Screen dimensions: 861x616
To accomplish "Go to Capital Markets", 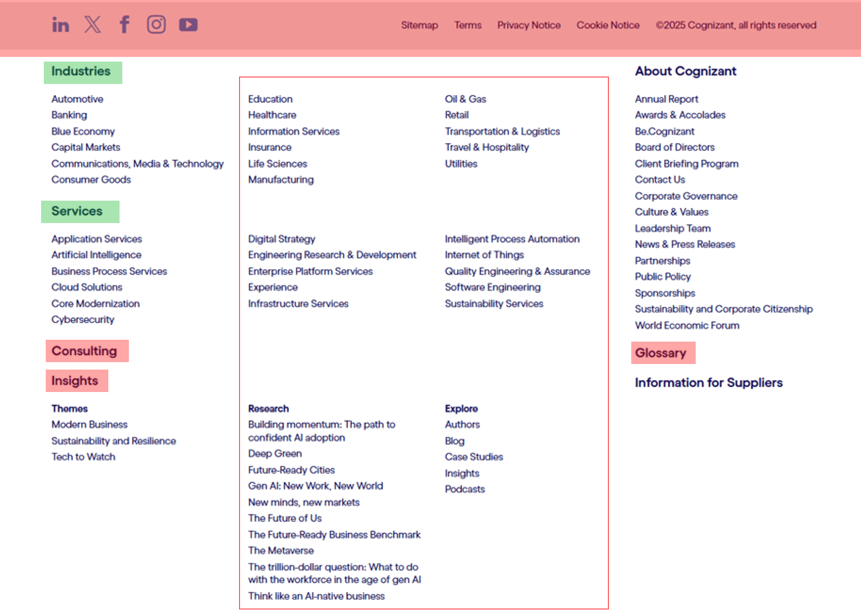I will point(85,147).
